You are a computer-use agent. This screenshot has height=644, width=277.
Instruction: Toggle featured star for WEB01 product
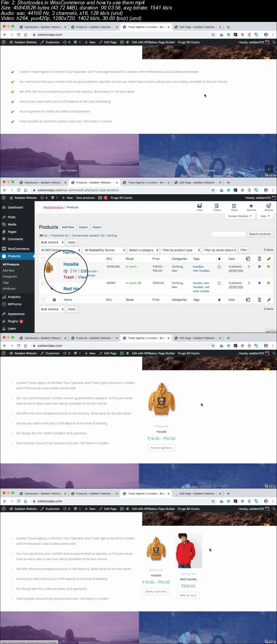pyautogui.click(x=219, y=283)
